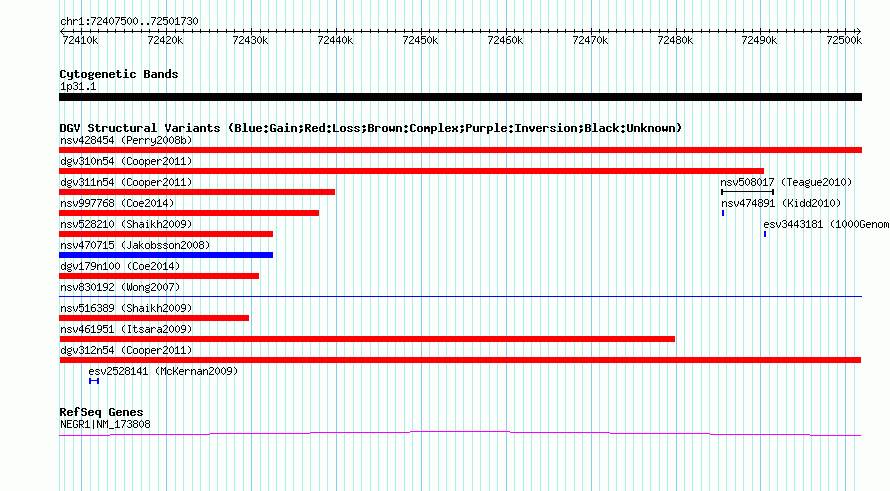Open the nsv528210 (Shaikh2009) label

click(126, 224)
